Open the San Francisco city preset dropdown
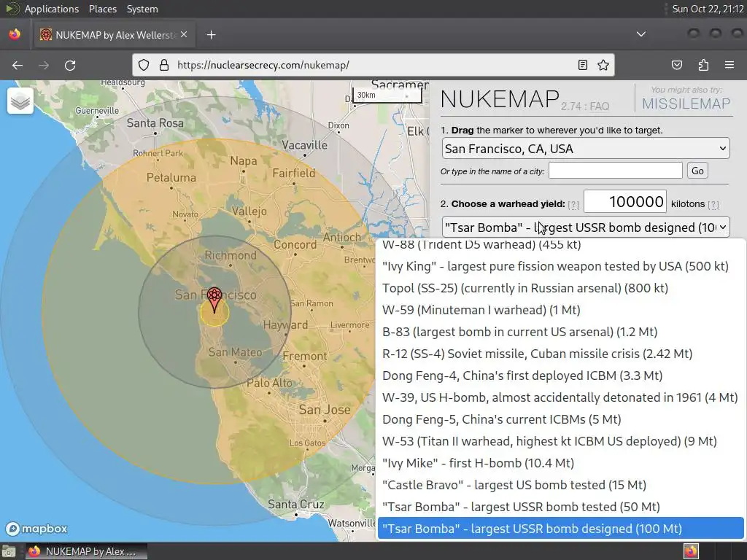747x560 pixels. point(586,149)
